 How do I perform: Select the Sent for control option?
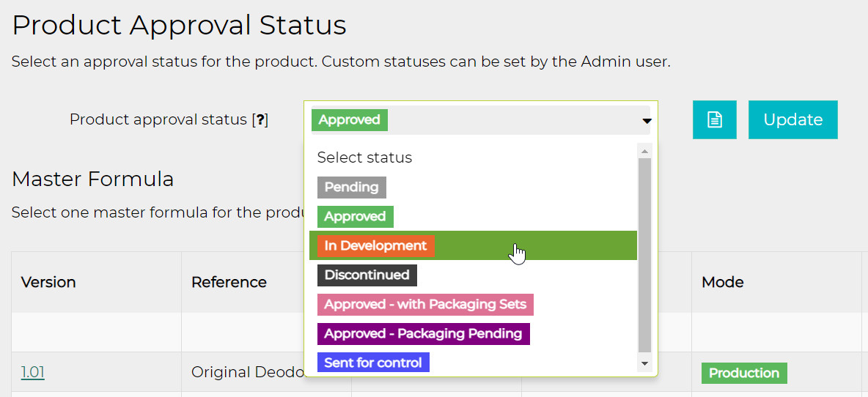(x=373, y=363)
